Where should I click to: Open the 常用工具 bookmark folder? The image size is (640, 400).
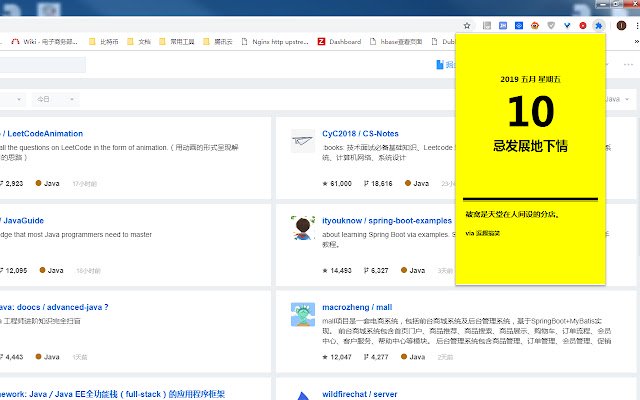[177, 42]
